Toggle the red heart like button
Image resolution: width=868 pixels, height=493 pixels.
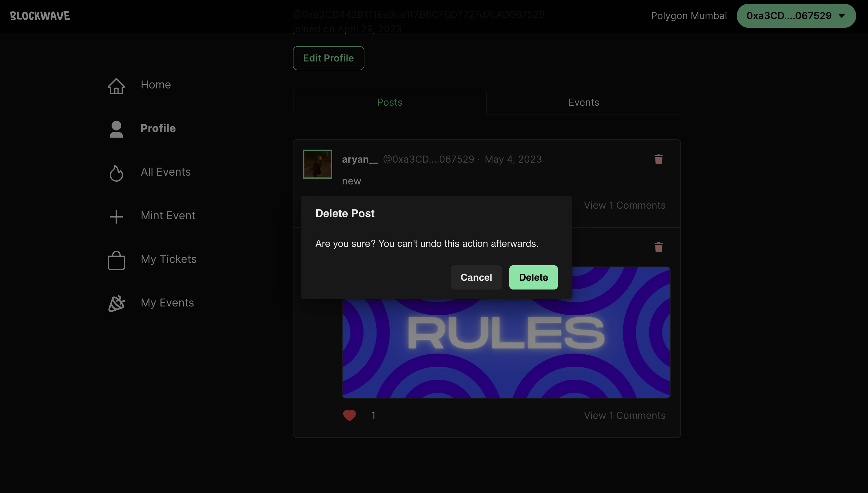point(350,415)
